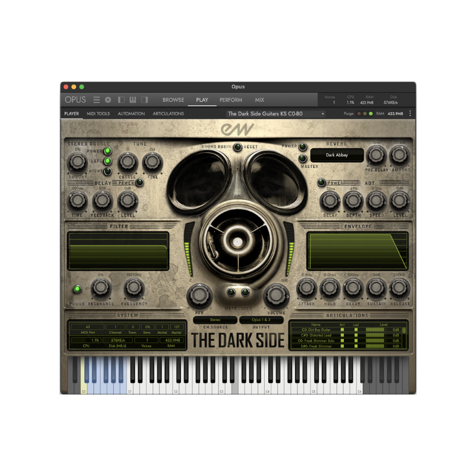Switch to the Mix tab
Image resolution: width=476 pixels, height=476 pixels.
[259, 100]
